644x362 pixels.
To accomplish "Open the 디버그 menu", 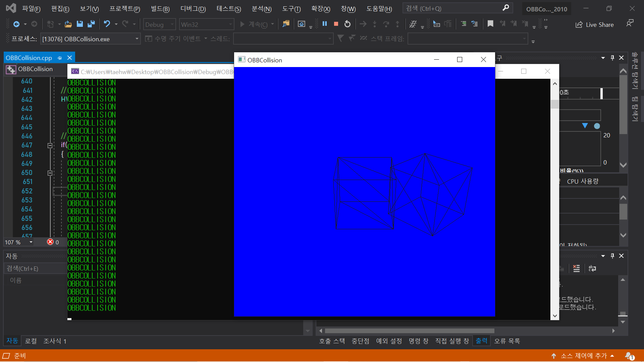I will [193, 8].
